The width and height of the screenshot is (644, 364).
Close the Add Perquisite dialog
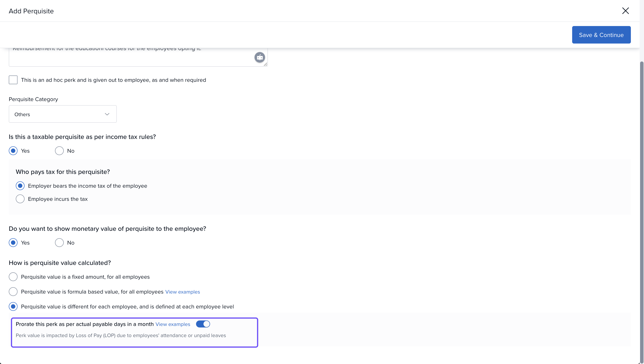(x=625, y=11)
